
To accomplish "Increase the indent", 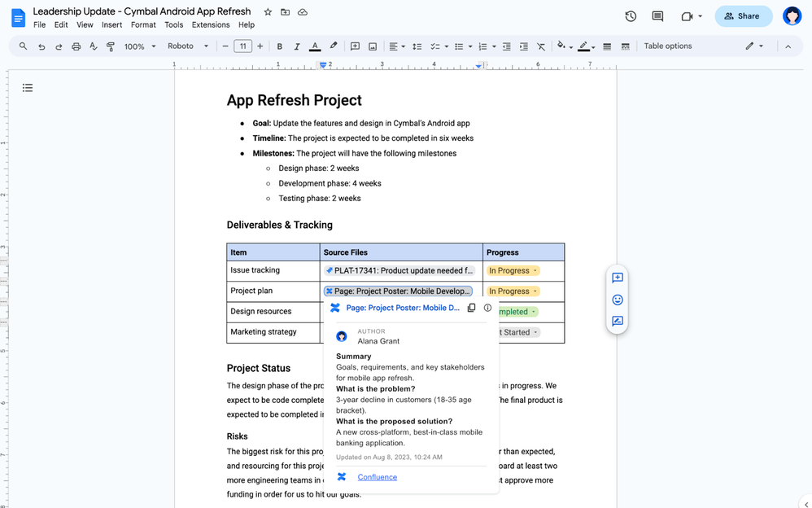I will pos(524,46).
